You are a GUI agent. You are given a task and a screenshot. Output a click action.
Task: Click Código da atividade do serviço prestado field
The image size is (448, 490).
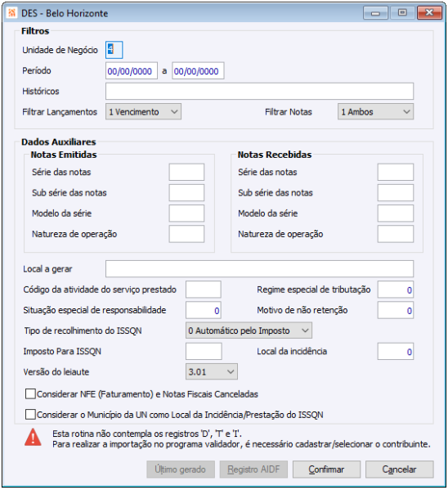pyautogui.click(x=204, y=290)
